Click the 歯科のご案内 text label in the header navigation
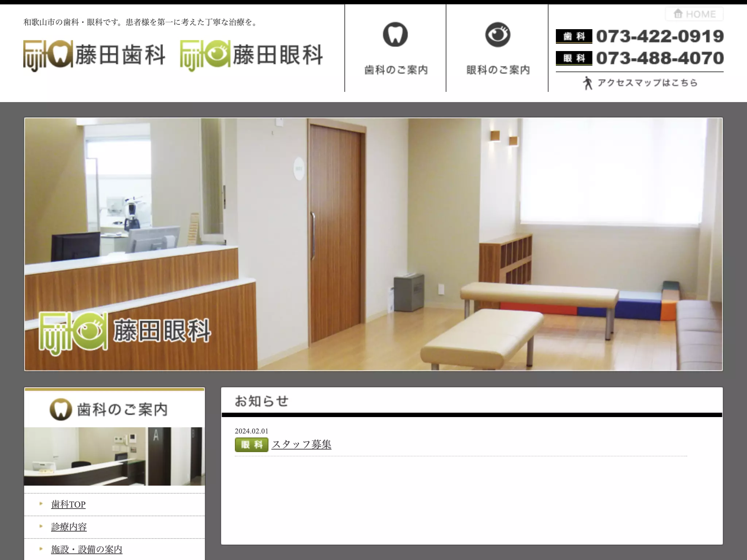This screenshot has height=560, width=747. coord(396,70)
